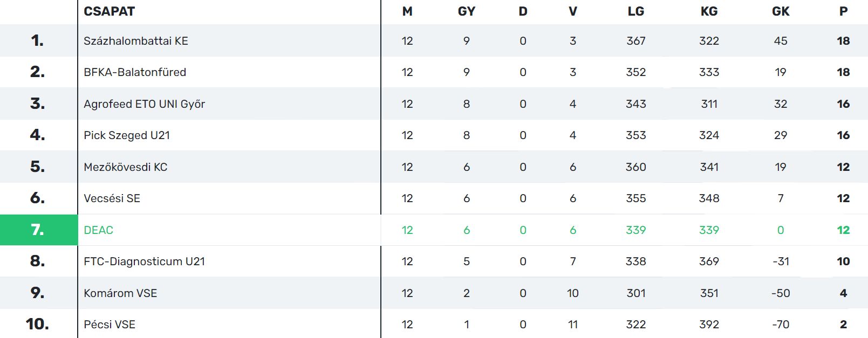
Task: Click the P points column header
Action: tap(843, 11)
